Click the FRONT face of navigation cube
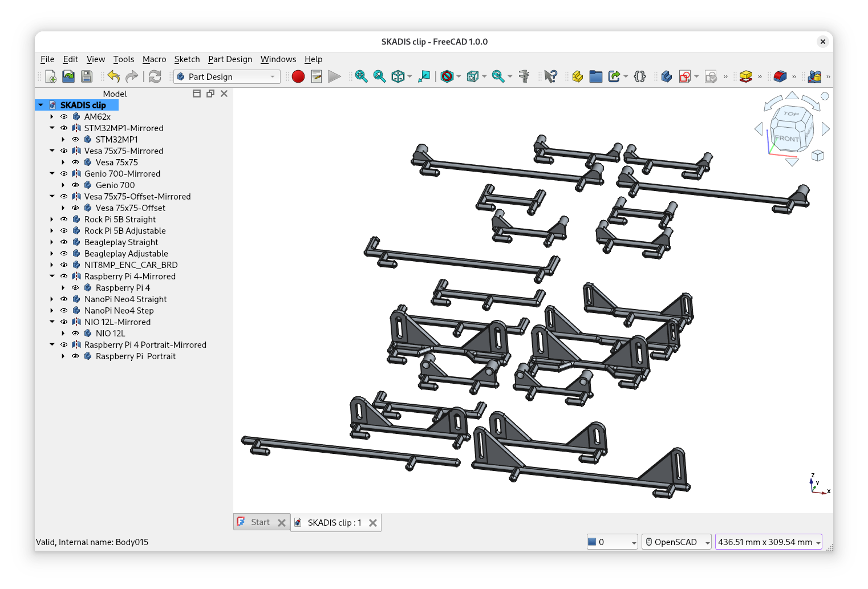Viewport: 868px width, 589px height. tap(786, 139)
